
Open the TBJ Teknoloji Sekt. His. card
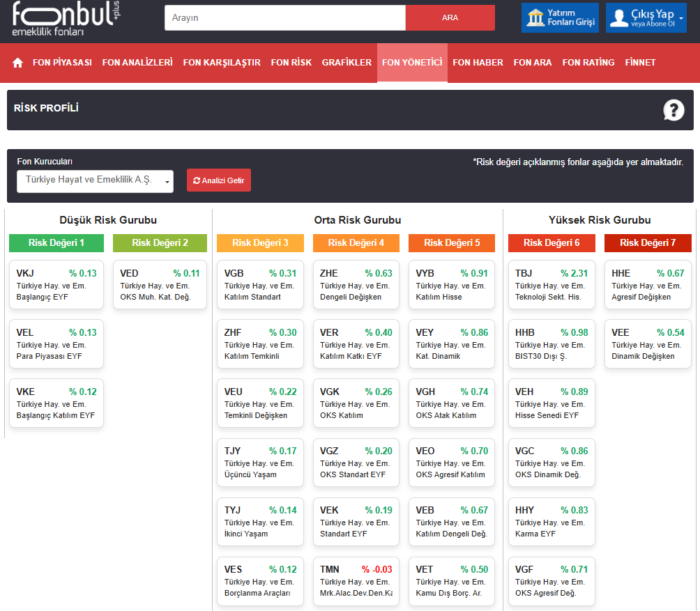(551, 284)
